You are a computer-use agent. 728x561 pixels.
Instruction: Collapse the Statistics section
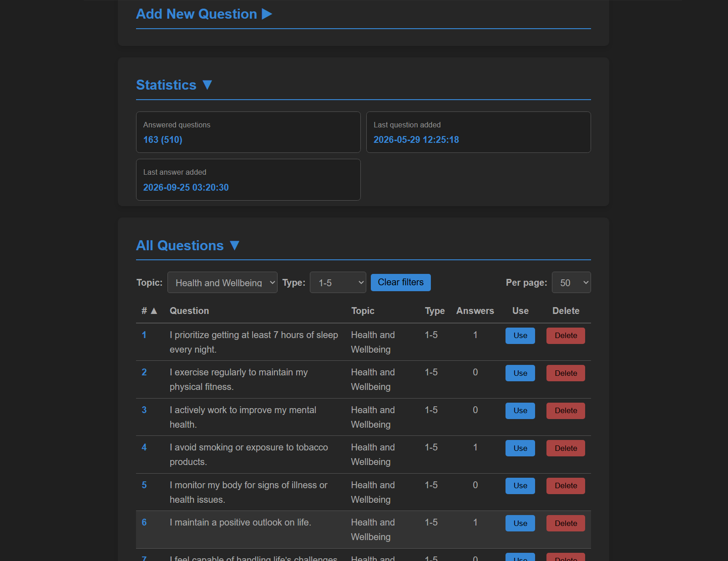point(174,85)
